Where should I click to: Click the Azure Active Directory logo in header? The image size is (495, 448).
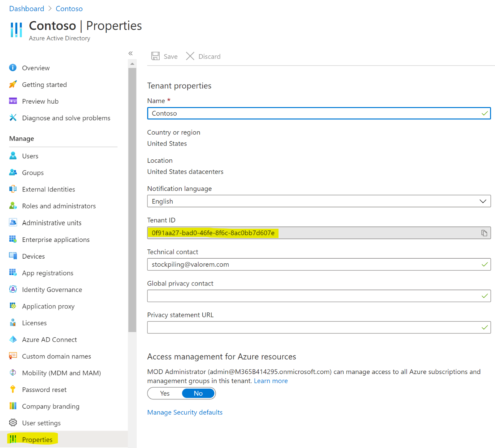pyautogui.click(x=16, y=30)
